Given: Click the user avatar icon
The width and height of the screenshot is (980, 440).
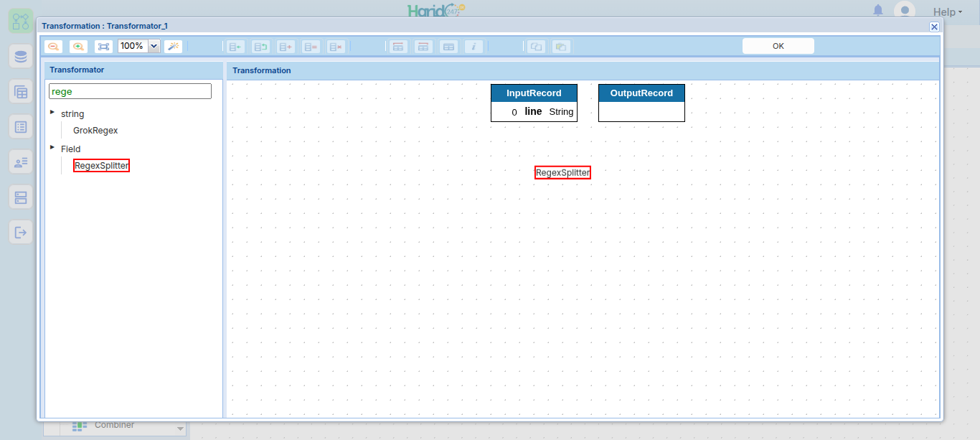Looking at the screenshot, I should 905,11.
